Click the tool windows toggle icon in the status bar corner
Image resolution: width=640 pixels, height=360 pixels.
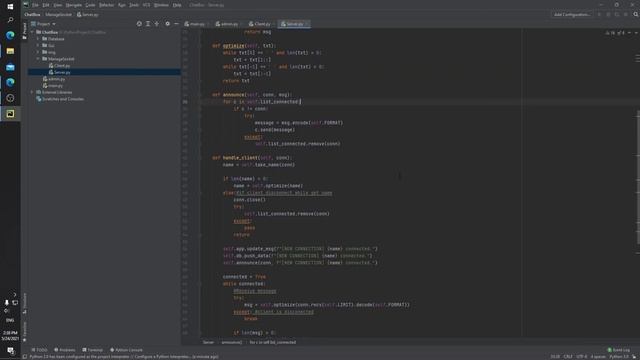coord(25,357)
